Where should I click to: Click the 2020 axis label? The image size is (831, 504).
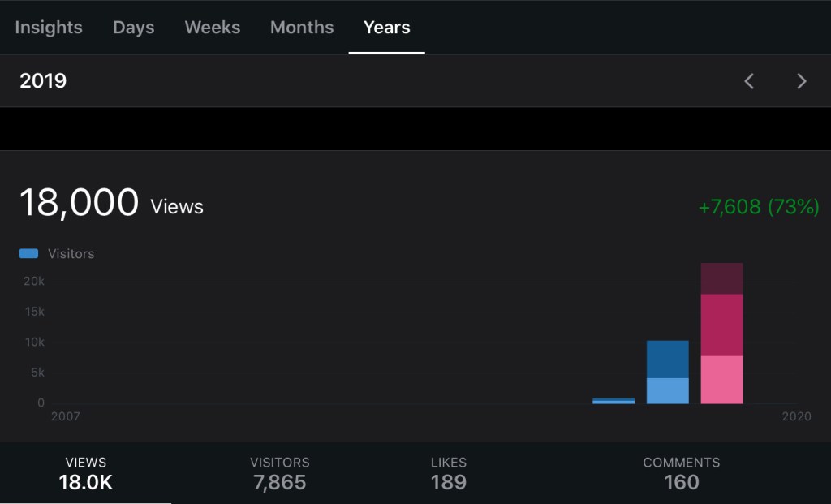pyautogui.click(x=796, y=416)
